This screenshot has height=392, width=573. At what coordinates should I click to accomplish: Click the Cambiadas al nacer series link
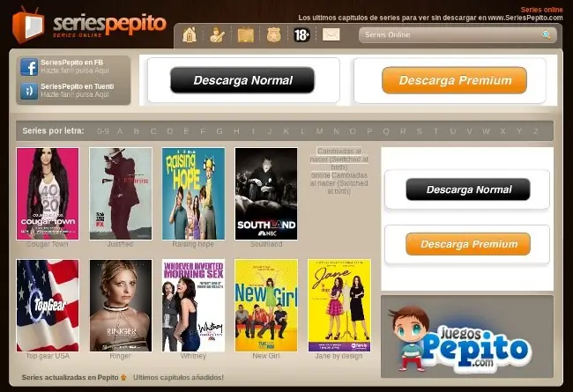point(339,171)
